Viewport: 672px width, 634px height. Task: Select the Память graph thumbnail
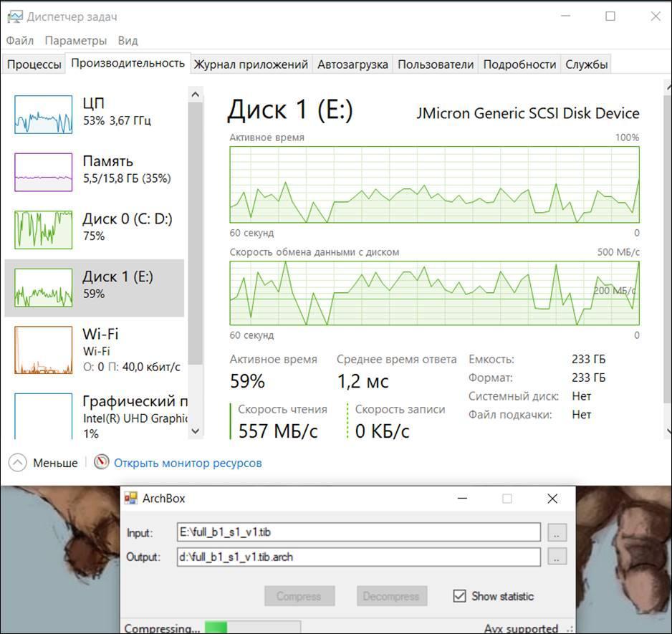coord(44,172)
